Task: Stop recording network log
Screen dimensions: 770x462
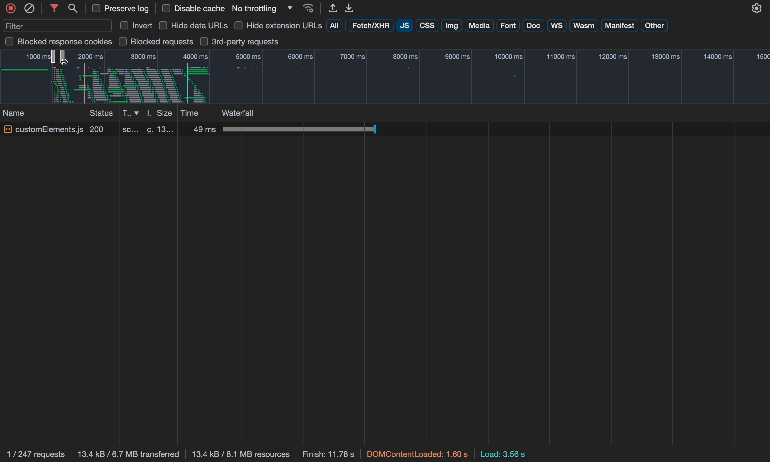Action: [x=11, y=8]
